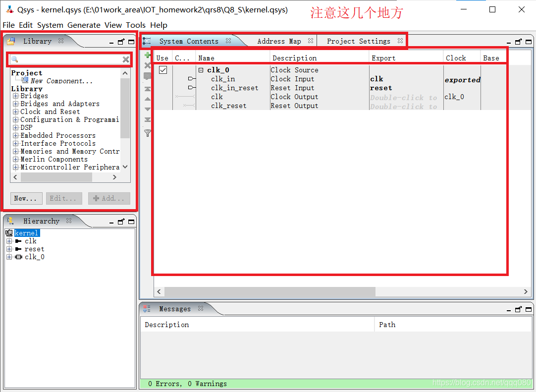Screen dimensions: 536x392
Task: Uncheck the Use checkbox for clk_0
Action: (163, 70)
